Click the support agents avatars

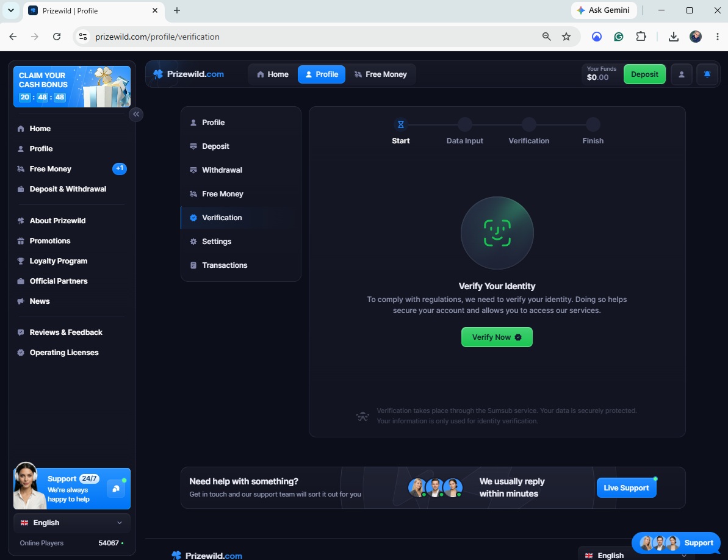[436, 487]
